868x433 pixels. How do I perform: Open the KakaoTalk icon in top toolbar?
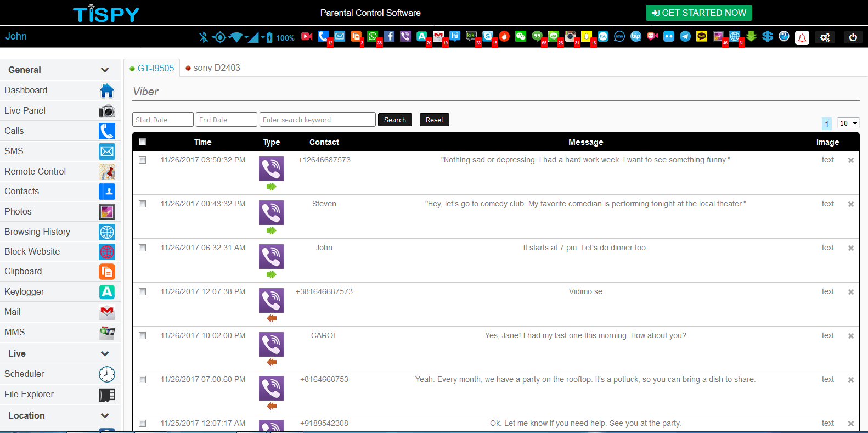point(702,36)
